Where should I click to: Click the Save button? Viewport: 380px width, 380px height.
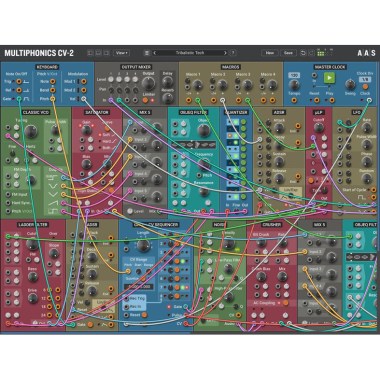tap(288, 53)
